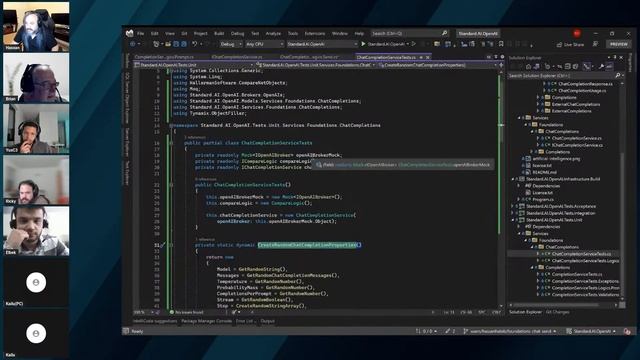Viewport: 640px width, 360px height.
Task: Collapse the upper Services folder in Solution Explorer
Action: click(x=520, y=118)
